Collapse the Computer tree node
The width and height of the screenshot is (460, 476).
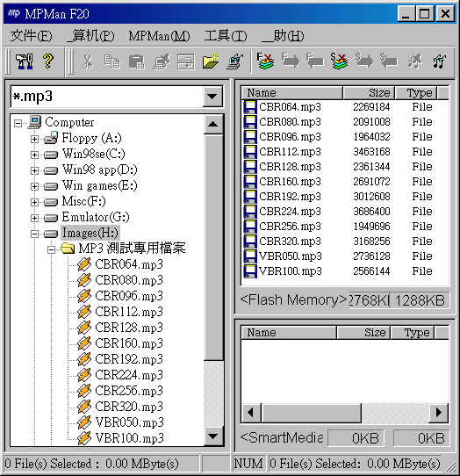coord(18,123)
